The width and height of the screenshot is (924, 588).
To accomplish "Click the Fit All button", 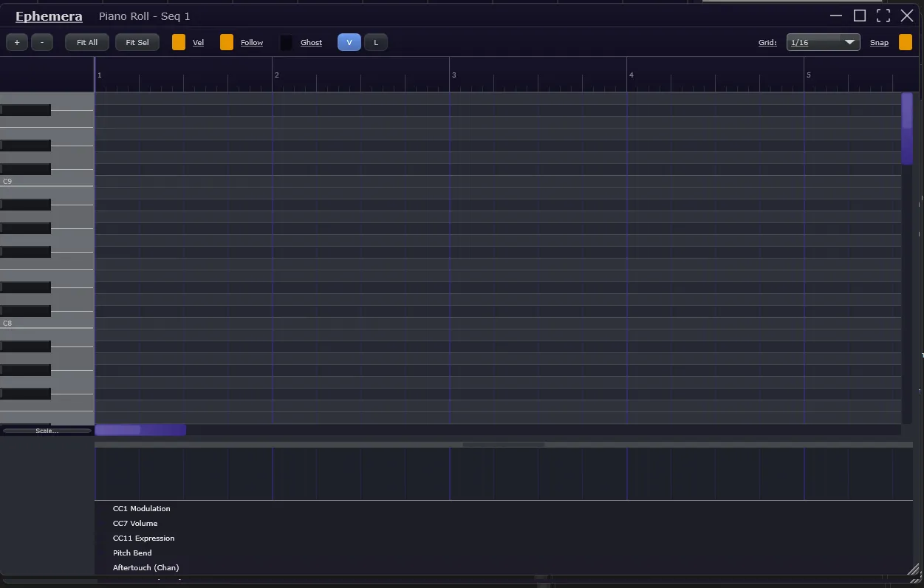I will click(87, 43).
